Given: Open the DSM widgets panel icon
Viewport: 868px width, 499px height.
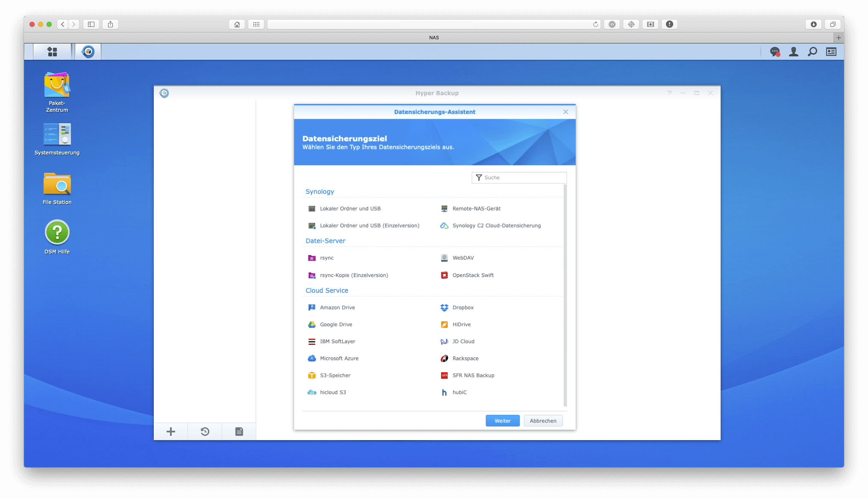Looking at the screenshot, I should click(x=831, y=52).
